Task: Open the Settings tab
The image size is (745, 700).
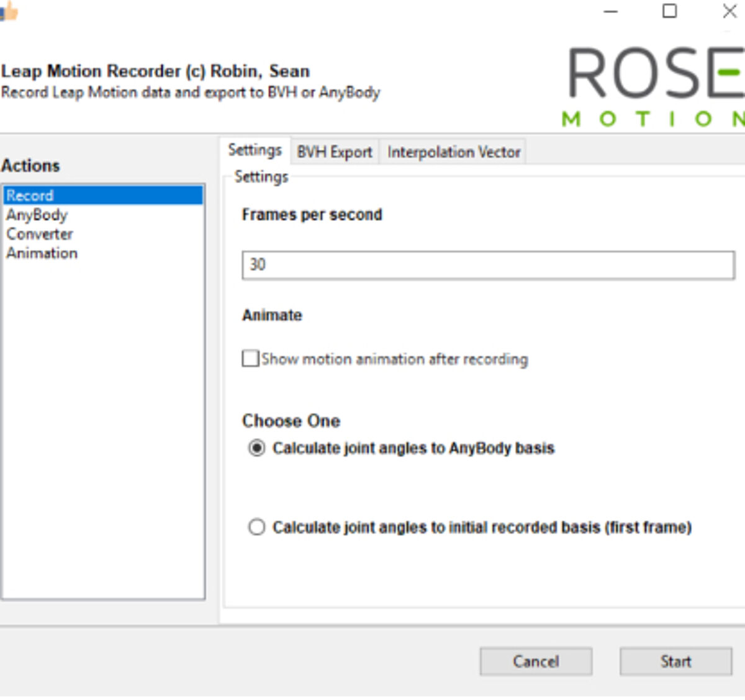Action: (x=255, y=150)
